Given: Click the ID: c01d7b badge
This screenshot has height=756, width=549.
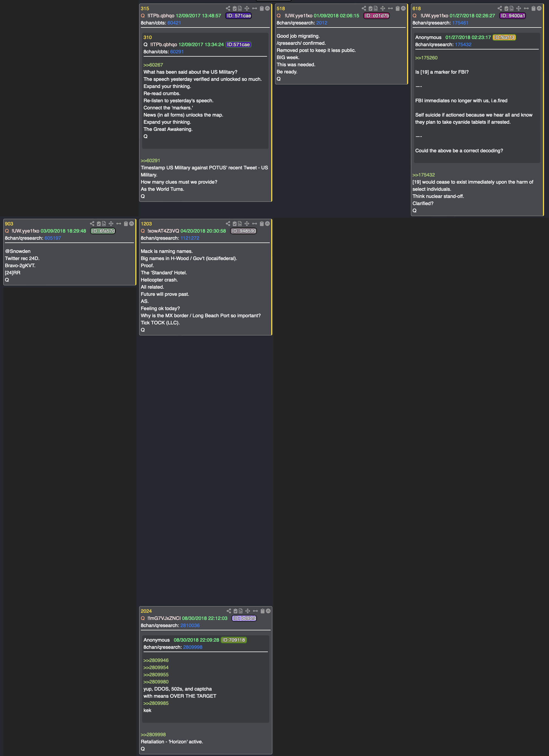Looking at the screenshot, I should [377, 16].
